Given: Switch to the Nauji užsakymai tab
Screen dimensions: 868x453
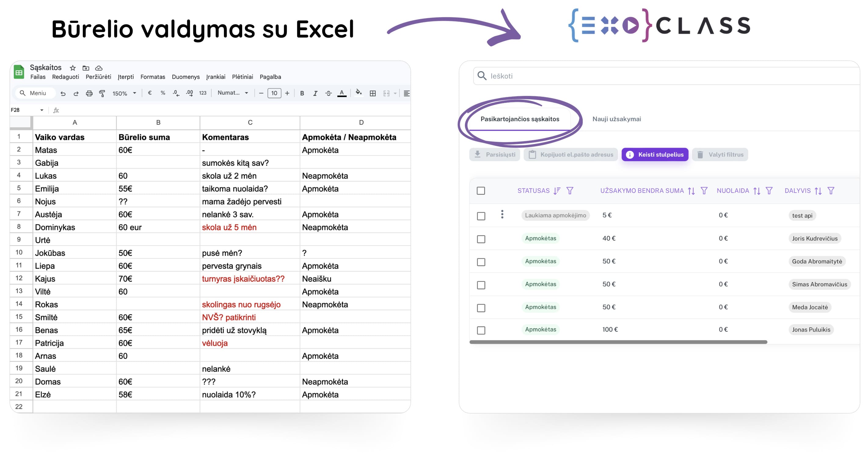Looking at the screenshot, I should point(617,119).
